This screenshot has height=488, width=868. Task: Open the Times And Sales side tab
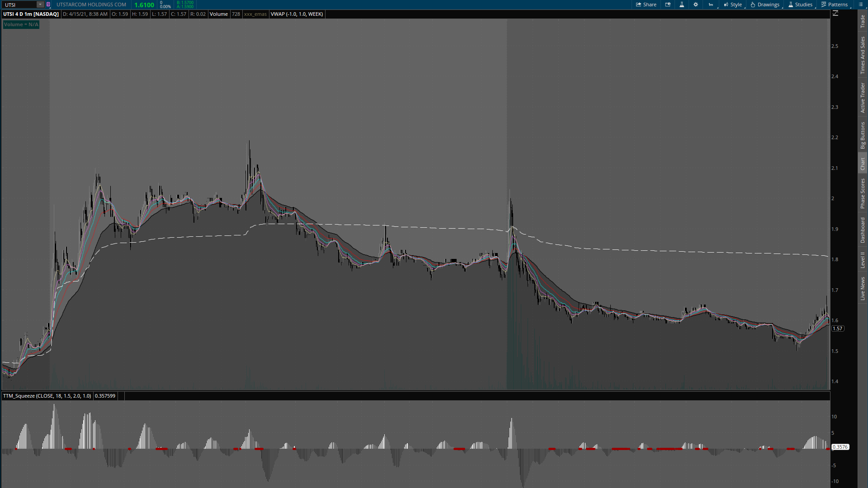tap(863, 55)
